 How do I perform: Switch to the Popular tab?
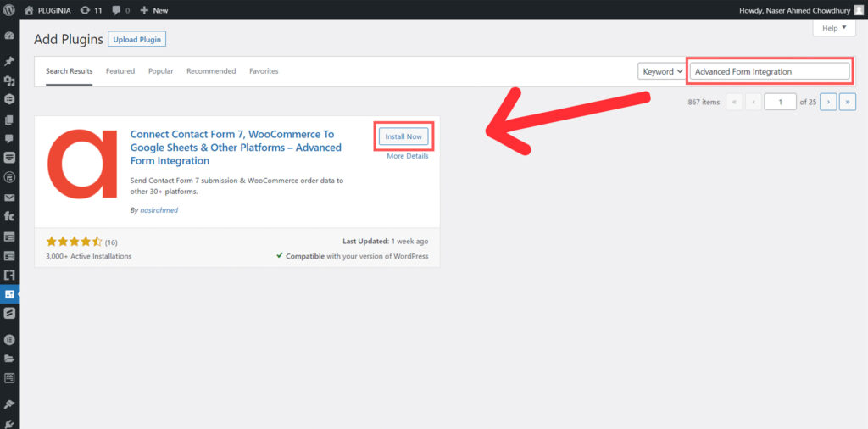pos(160,71)
